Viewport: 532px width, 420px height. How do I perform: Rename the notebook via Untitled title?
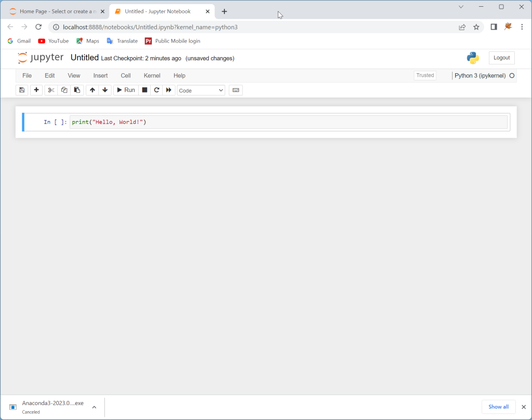tap(85, 58)
